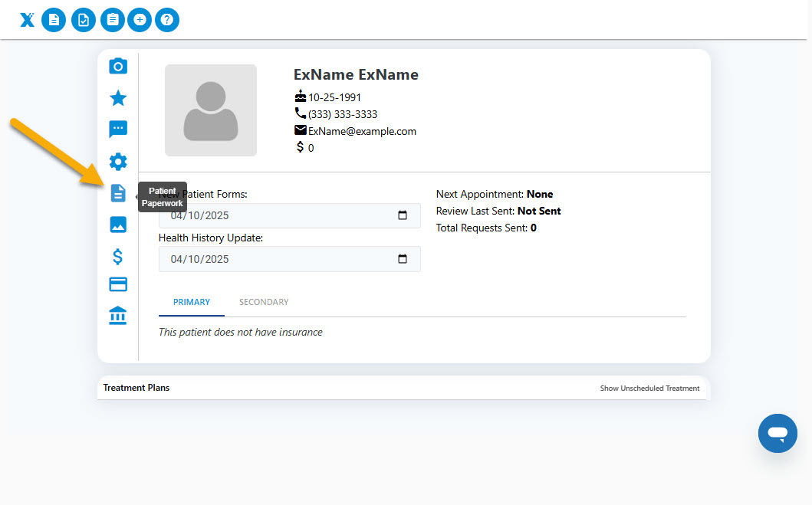
Task: Click the bank building icon in the sidebar
Action: (118, 315)
